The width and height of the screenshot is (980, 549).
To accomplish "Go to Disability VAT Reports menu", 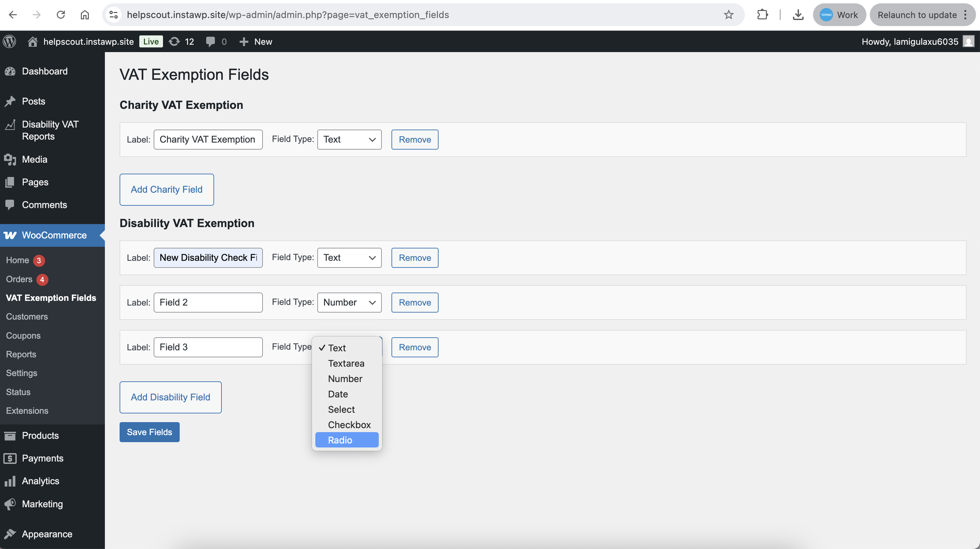I will [50, 130].
